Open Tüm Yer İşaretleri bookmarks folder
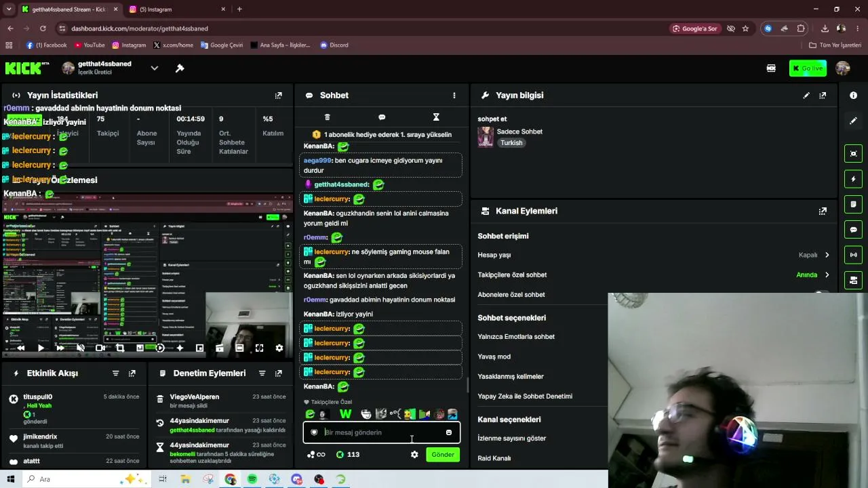The height and width of the screenshot is (488, 868). (x=835, y=45)
